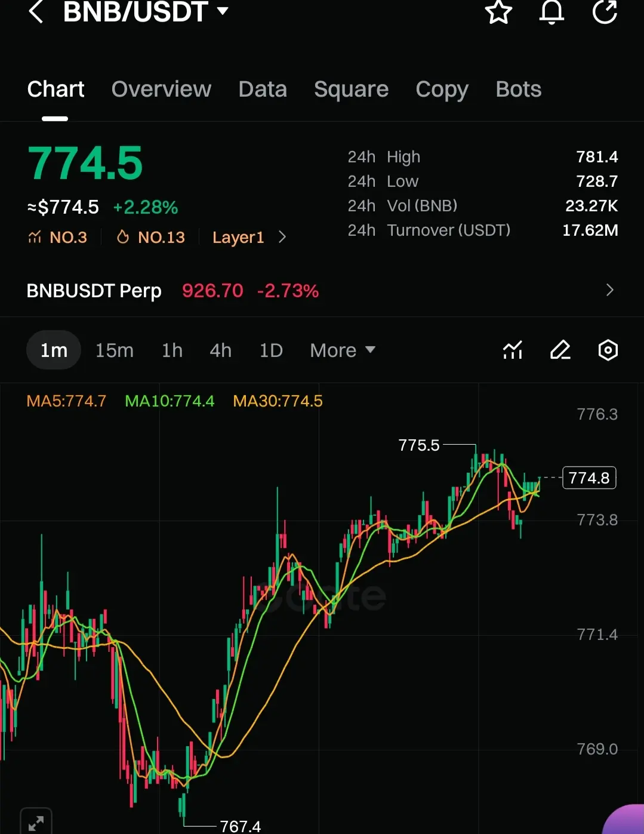This screenshot has width=644, height=834.
Task: Add BNB/USDT to favorites with star
Action: [498, 11]
